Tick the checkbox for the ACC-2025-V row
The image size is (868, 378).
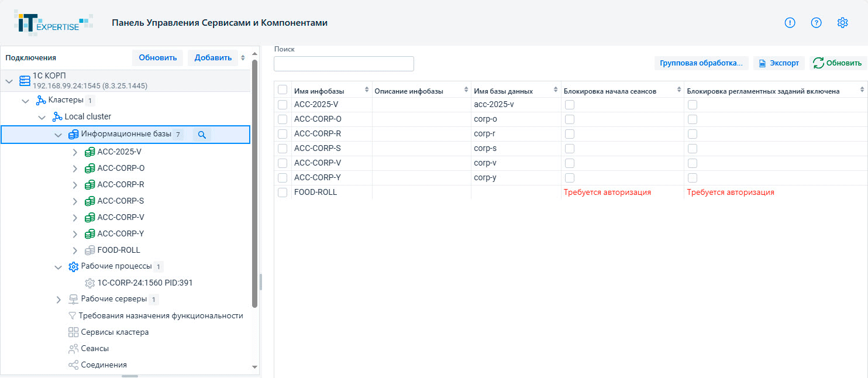point(283,104)
